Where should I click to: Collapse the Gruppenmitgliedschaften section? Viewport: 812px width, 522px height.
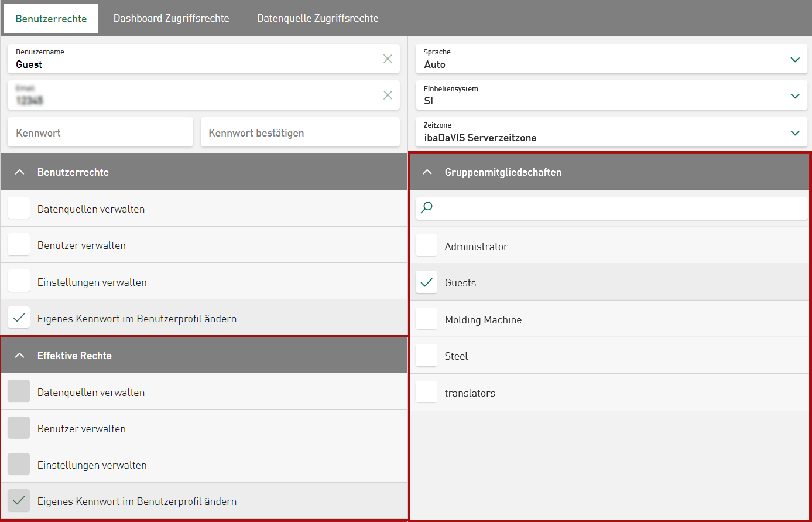pyautogui.click(x=427, y=172)
